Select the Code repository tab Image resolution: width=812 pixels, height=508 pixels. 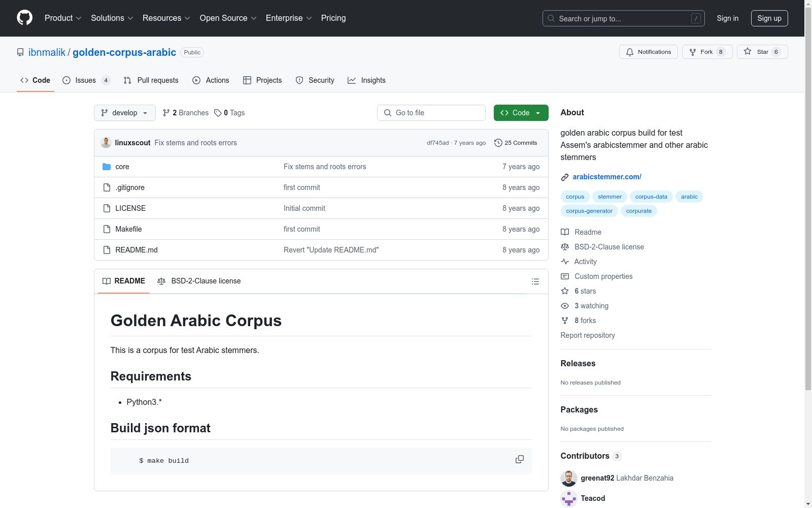(36, 80)
